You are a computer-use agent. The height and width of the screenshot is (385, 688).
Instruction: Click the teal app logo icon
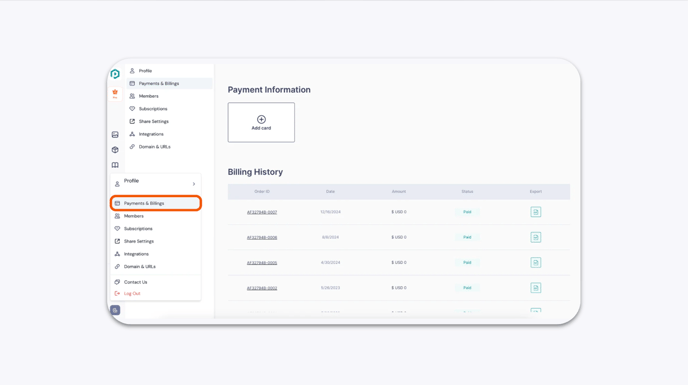[x=115, y=74]
